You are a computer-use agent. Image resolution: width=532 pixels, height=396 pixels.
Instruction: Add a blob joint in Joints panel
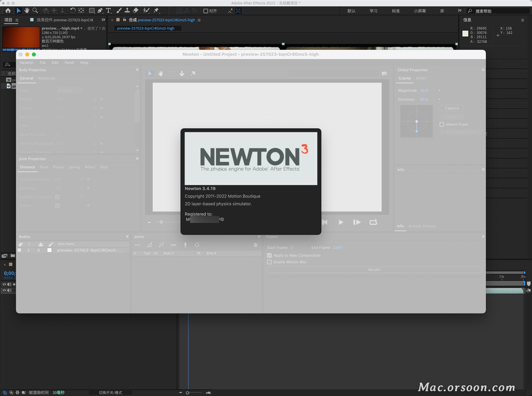[197, 245]
